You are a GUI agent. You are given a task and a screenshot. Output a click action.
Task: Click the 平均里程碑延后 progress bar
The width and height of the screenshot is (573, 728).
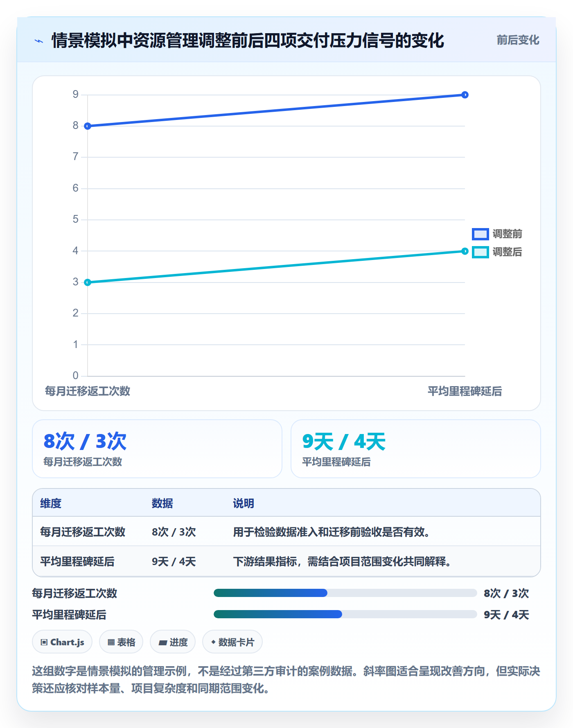(x=345, y=614)
